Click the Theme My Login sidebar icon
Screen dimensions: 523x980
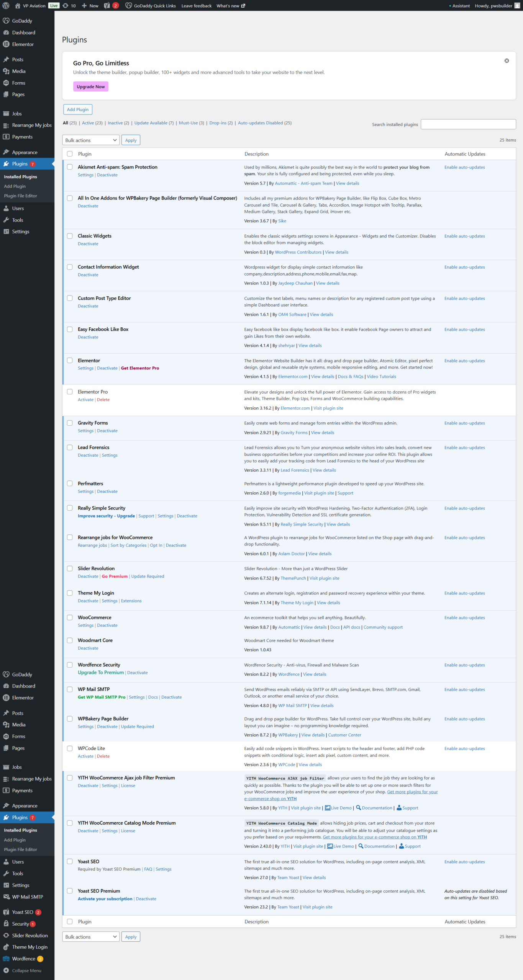click(6, 947)
